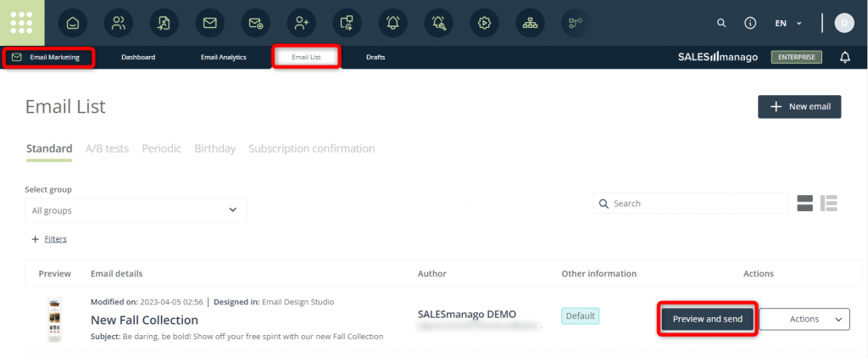Open the bell with magnifier icon
This screenshot has height=363, width=868.
438,23
